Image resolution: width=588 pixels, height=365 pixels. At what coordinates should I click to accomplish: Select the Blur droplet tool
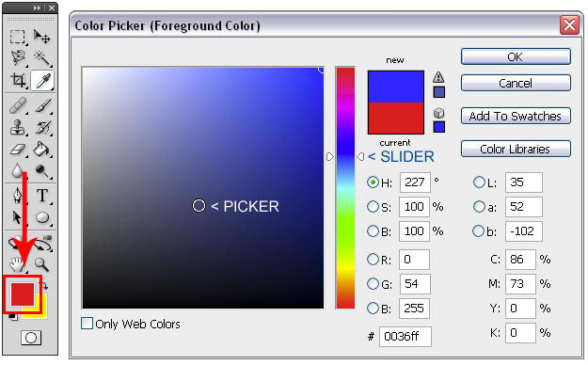click(17, 171)
